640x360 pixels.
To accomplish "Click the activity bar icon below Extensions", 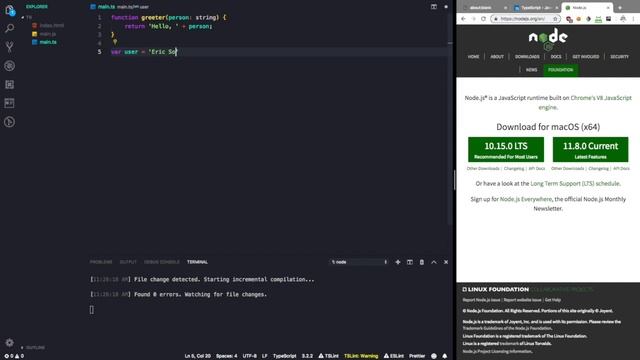I will [x=9, y=103].
